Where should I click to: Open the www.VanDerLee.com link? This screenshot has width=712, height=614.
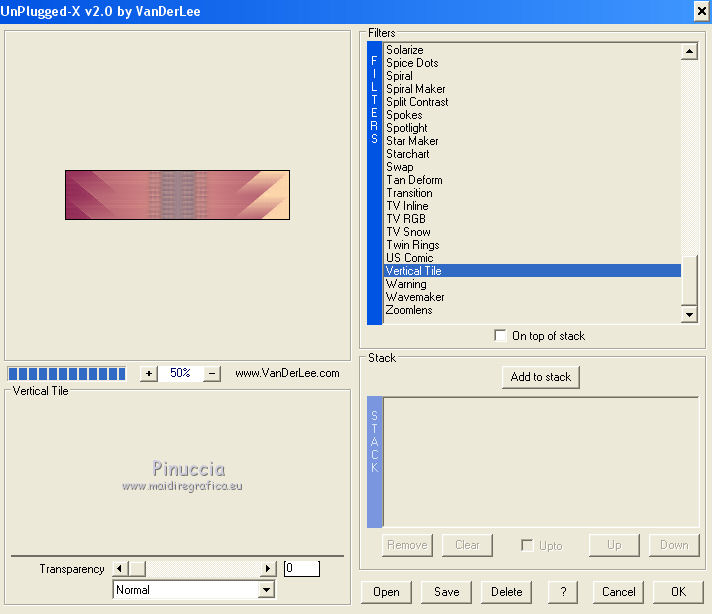tap(287, 373)
